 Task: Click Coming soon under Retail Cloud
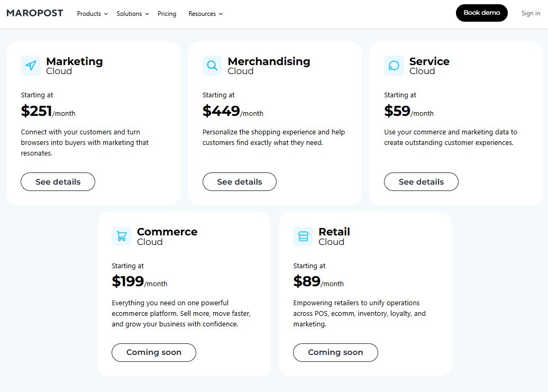pyautogui.click(x=335, y=352)
